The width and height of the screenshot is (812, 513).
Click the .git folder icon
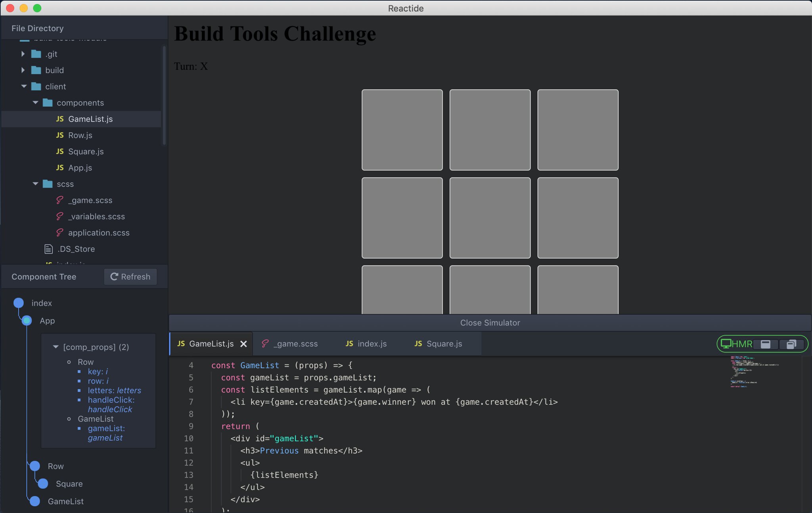[36, 54]
